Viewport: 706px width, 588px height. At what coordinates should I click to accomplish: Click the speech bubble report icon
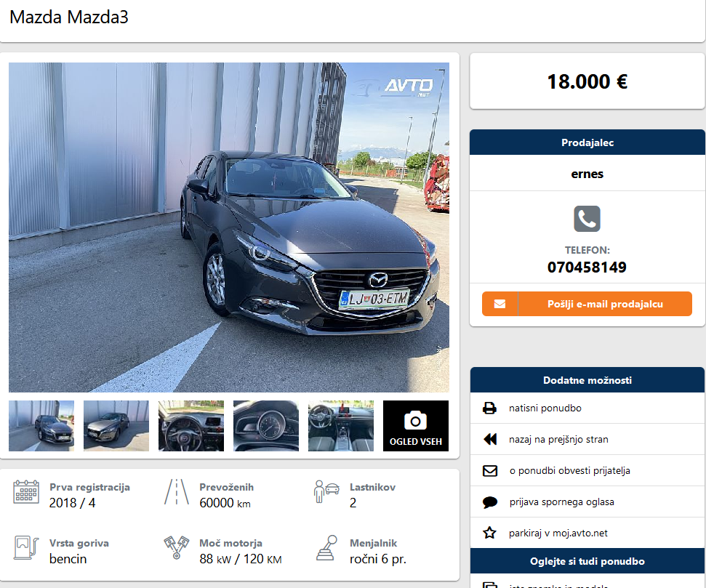point(490,502)
